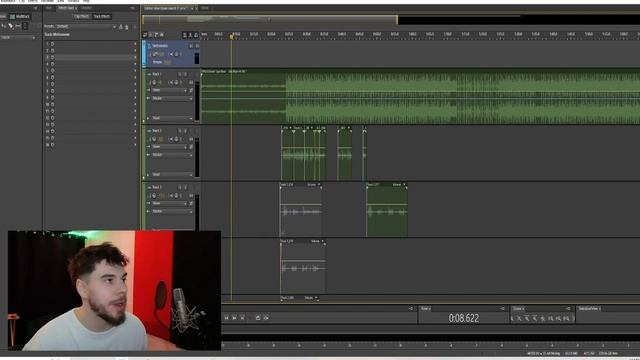Click zoom out full icon in Zoom panel
Screen dimensions: 640x360
pyautogui.click(x=543, y=318)
